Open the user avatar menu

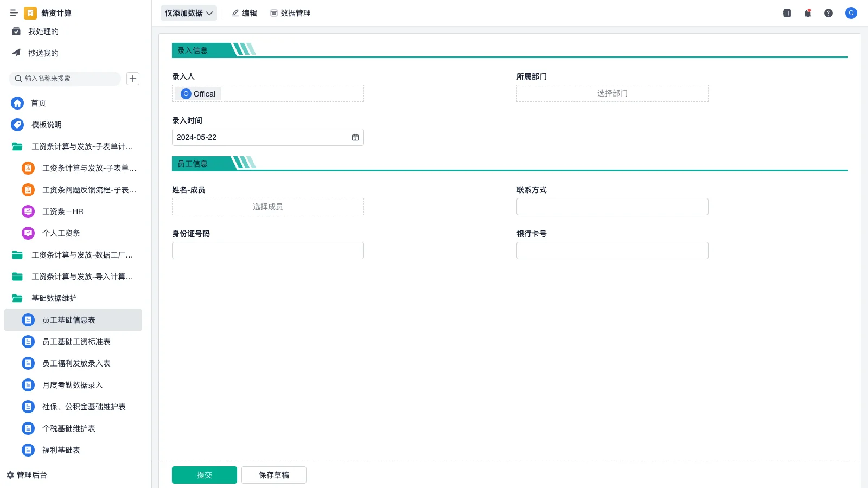click(x=851, y=13)
